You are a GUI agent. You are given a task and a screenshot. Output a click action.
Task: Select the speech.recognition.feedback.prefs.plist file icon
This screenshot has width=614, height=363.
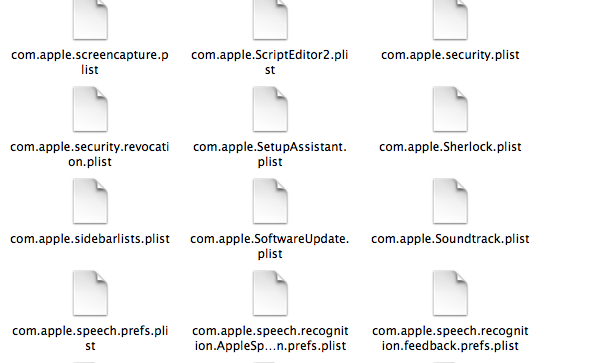pyautogui.click(x=450, y=293)
